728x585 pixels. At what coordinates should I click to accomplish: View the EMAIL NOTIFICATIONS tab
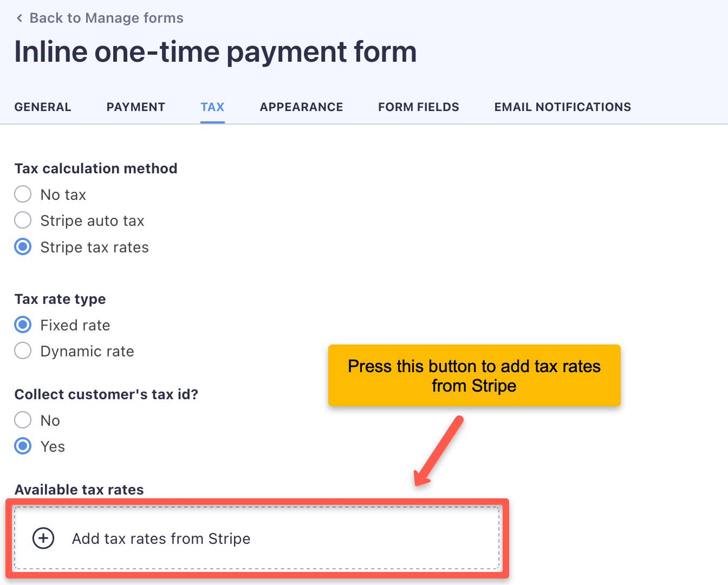click(562, 107)
